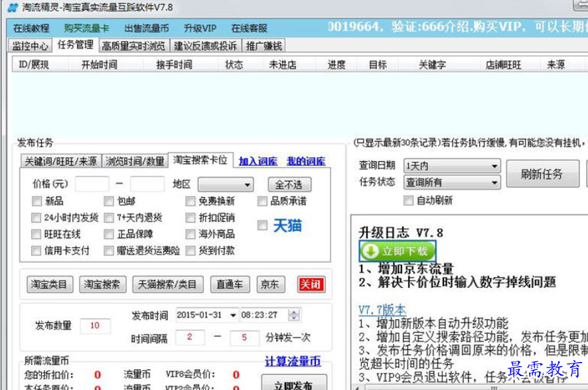This screenshot has width=588, height=390.
Task: Expand the 地区 dropdown
Action: (x=226, y=184)
